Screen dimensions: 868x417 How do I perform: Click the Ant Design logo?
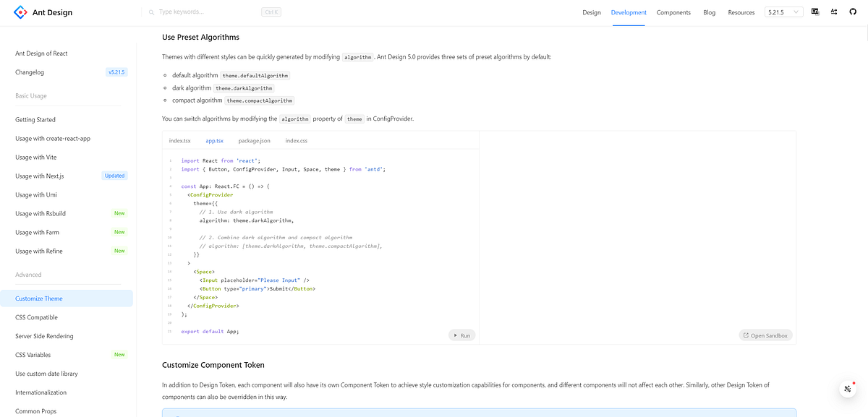(20, 12)
